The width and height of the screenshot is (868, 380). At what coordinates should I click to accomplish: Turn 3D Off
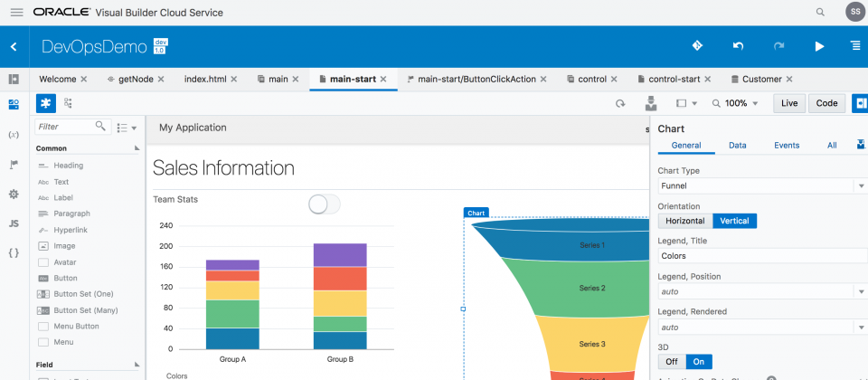pyautogui.click(x=672, y=362)
